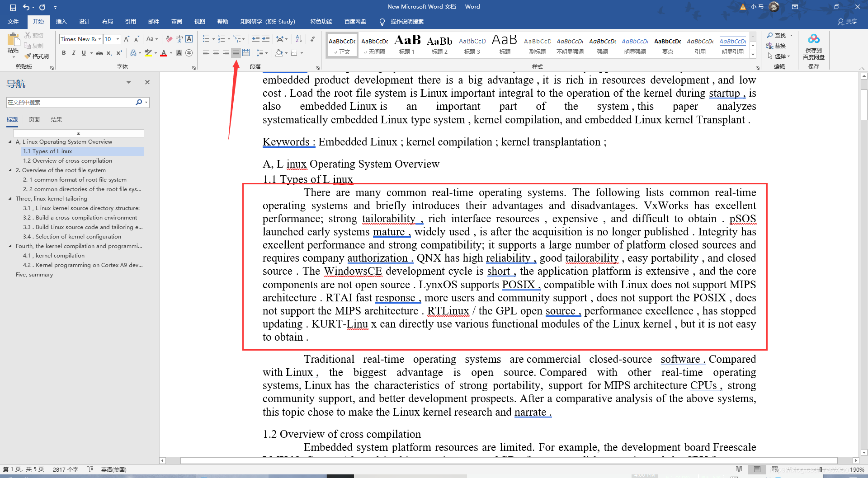Decrease paragraph indent

(256, 39)
